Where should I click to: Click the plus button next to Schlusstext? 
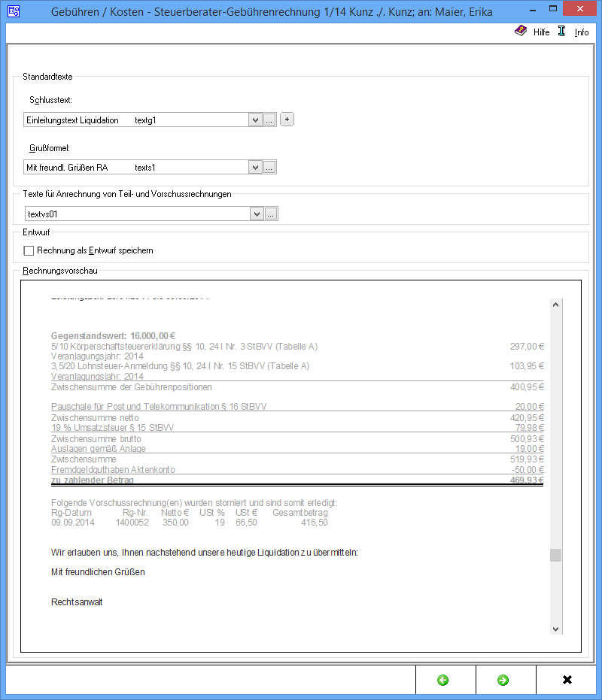[x=287, y=120]
